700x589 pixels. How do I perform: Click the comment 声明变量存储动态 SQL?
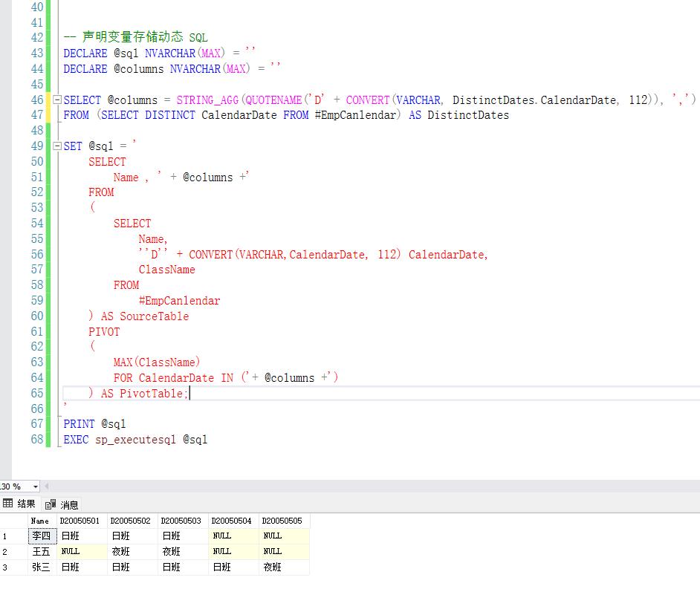[x=136, y=37]
